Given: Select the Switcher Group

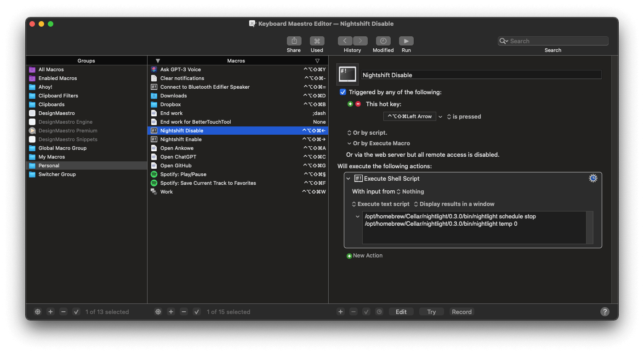Looking at the screenshot, I should (86, 174).
